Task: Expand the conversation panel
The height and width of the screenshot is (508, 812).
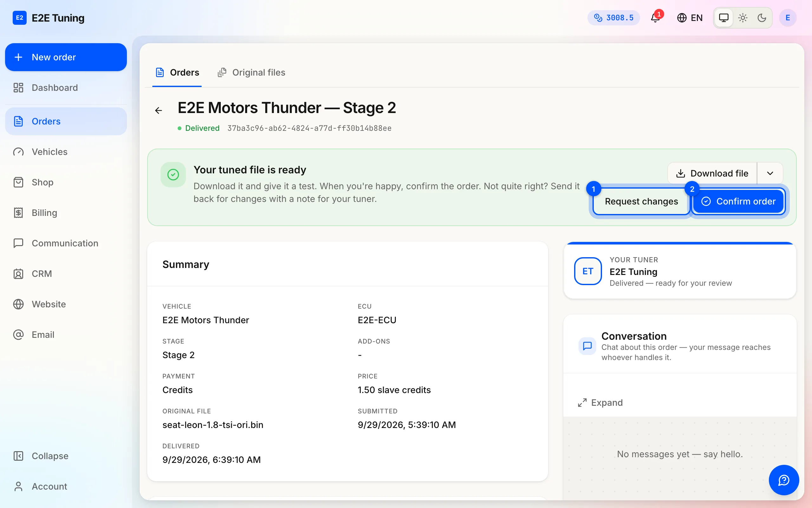Action: 600,403
